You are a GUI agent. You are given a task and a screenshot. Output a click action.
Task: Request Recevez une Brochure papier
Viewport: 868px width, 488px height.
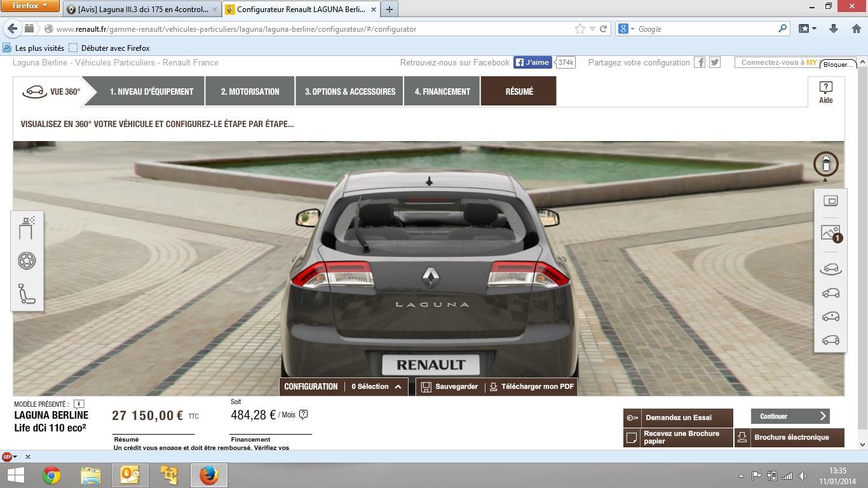(678, 437)
